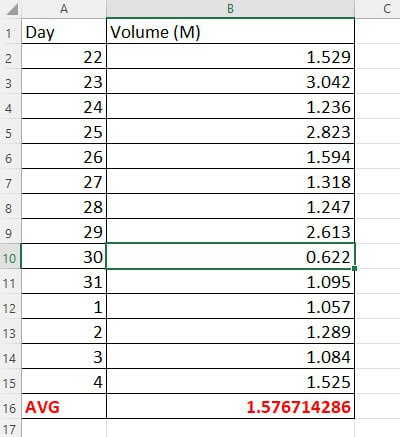Select the cell containing day 29
The width and height of the screenshot is (400, 437).
pyautogui.click(x=64, y=231)
